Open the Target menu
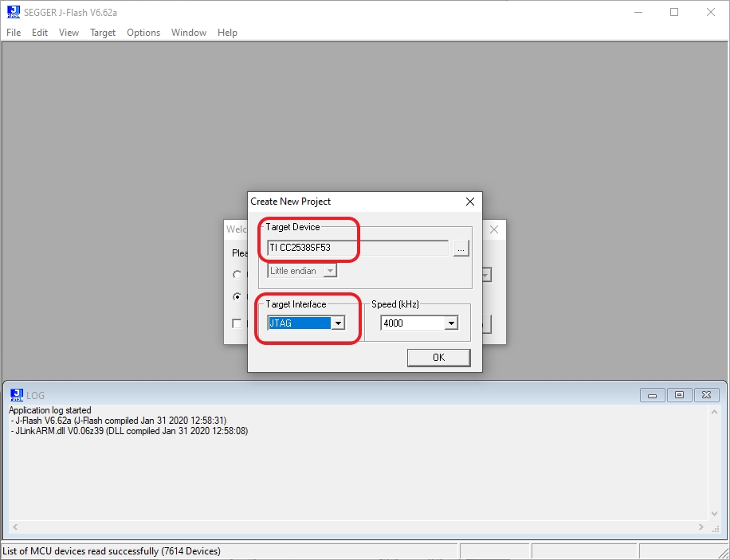Image resolution: width=730 pixels, height=560 pixels. click(x=103, y=33)
